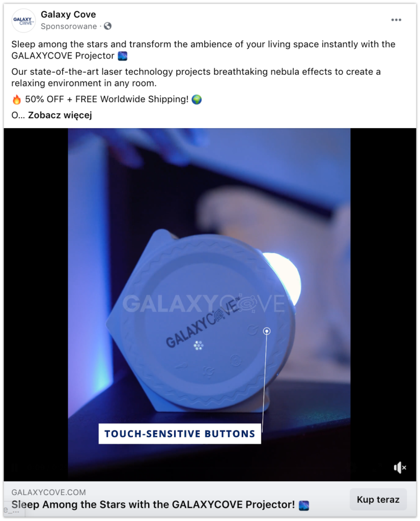Viewport: 420px width, 521px height.
Task: Open the three-dot post options menu
Action: click(396, 20)
